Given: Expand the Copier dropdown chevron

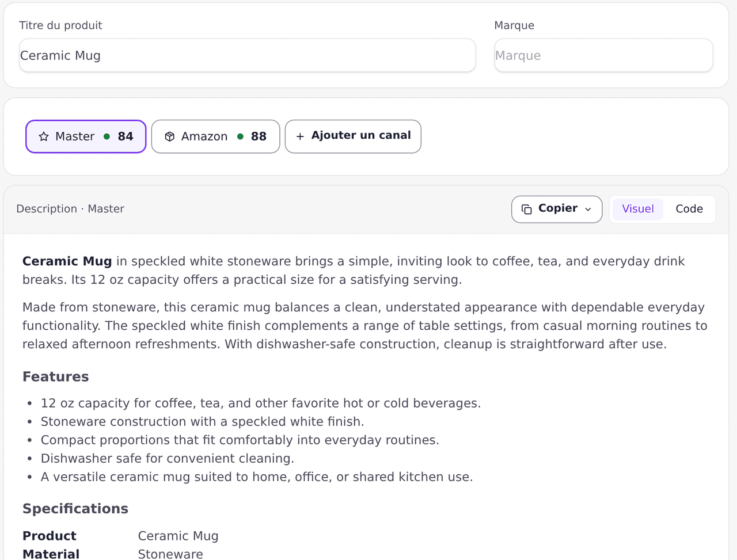Looking at the screenshot, I should tap(588, 209).
